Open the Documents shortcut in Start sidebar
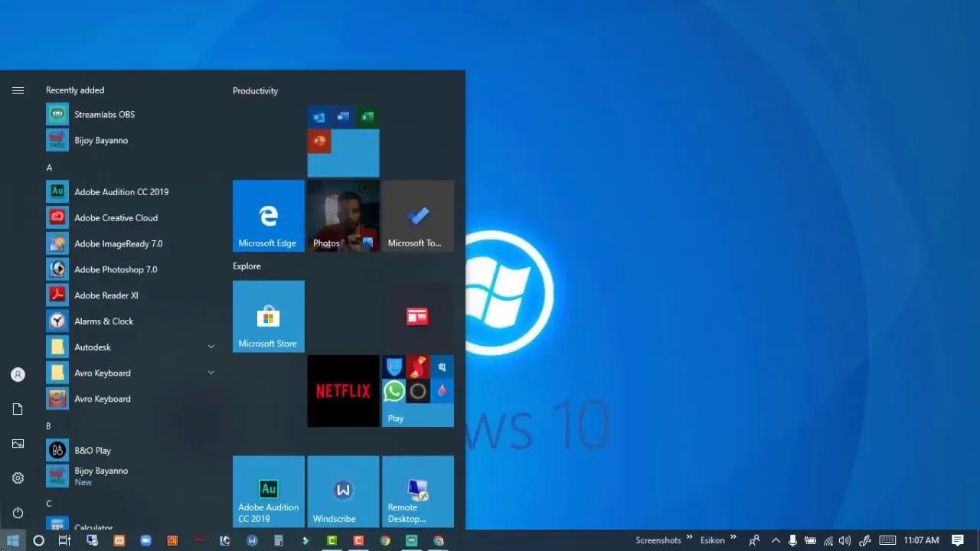The width and height of the screenshot is (980, 551). 18,409
